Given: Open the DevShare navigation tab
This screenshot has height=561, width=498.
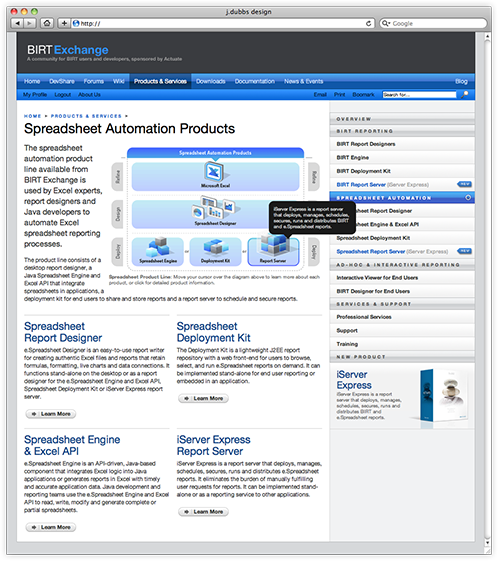Looking at the screenshot, I should (62, 81).
